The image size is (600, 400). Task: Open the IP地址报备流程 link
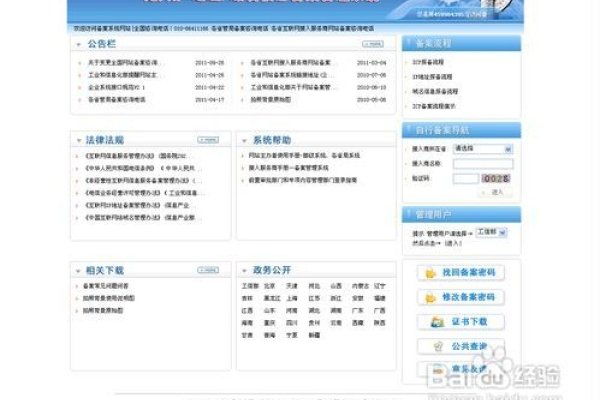coord(432,77)
